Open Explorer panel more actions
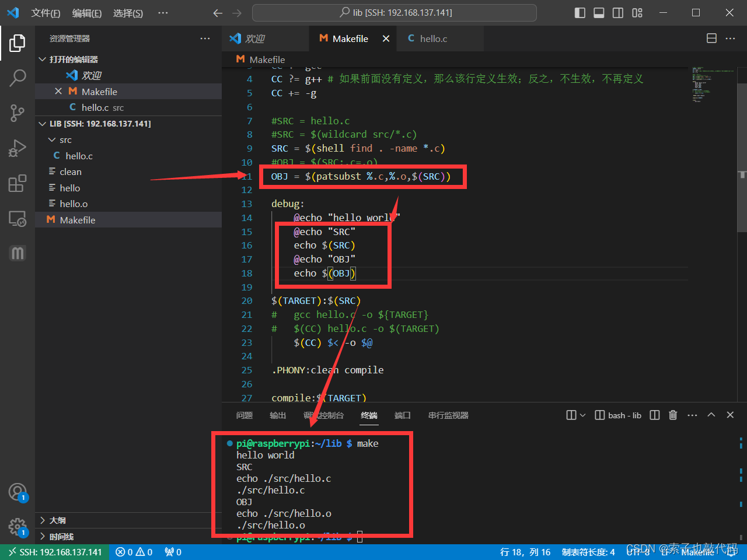The height and width of the screenshot is (560, 747). [x=205, y=38]
